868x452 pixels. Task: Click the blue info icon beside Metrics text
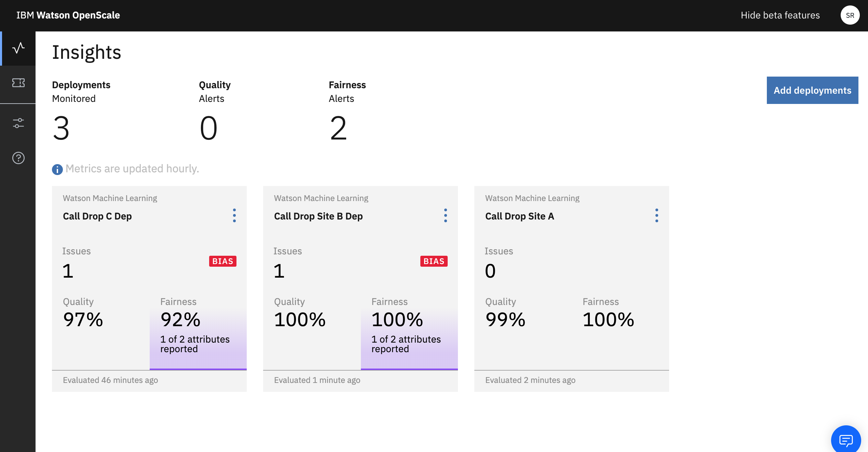tap(57, 169)
